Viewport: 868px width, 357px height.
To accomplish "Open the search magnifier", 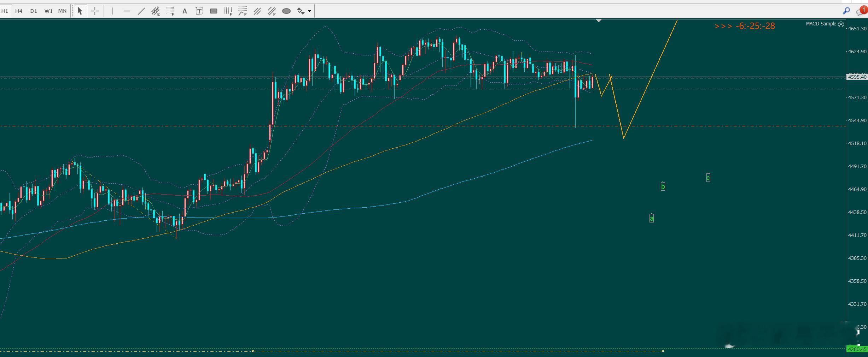I will pyautogui.click(x=846, y=11).
